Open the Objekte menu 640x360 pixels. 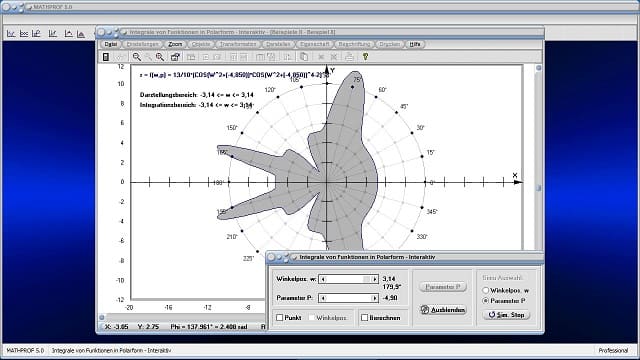pos(201,44)
